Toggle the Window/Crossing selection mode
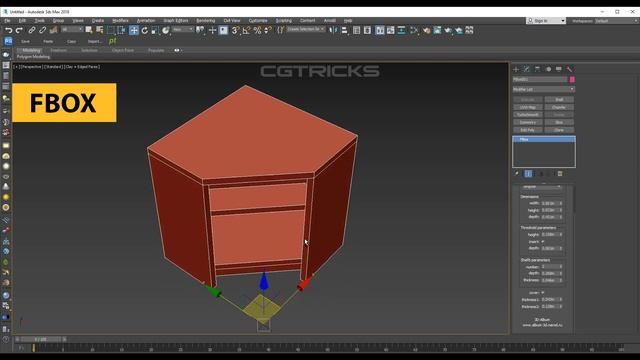This screenshot has height=360, width=640. [122, 30]
